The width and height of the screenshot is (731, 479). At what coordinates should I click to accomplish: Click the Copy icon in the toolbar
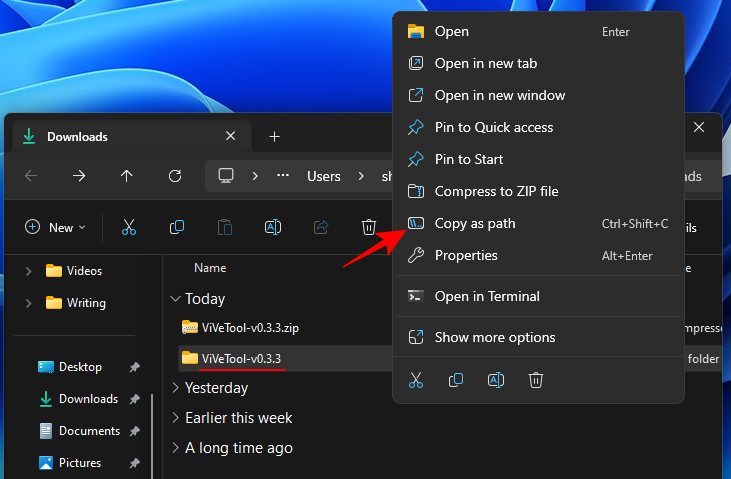click(x=177, y=227)
